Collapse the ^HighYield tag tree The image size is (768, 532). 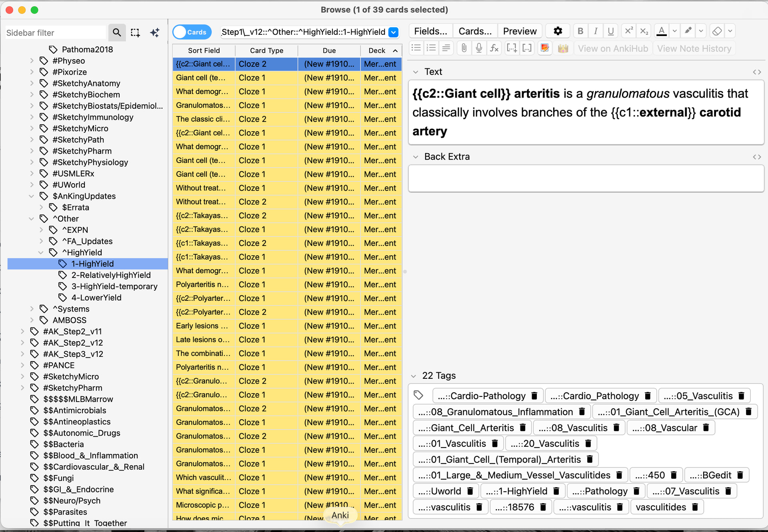(41, 252)
